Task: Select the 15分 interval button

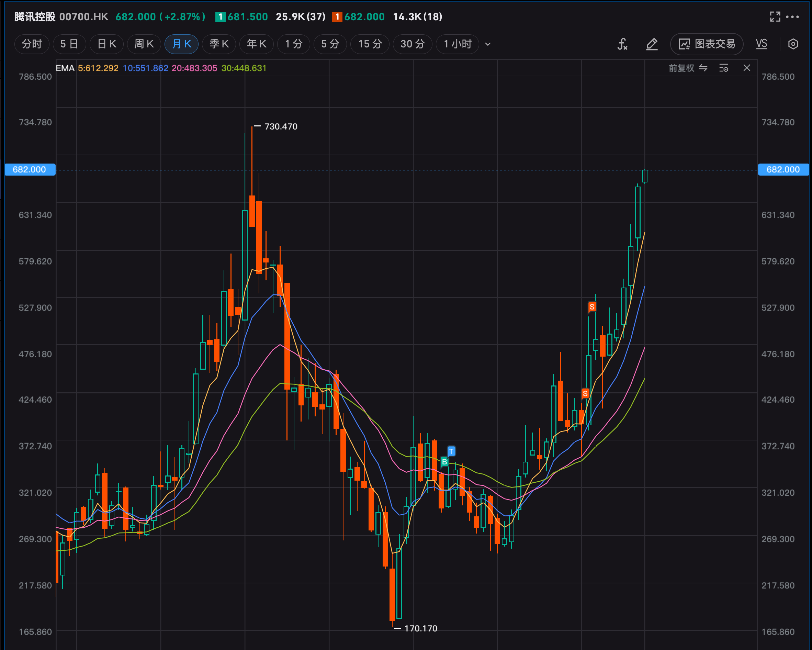Action: click(370, 44)
